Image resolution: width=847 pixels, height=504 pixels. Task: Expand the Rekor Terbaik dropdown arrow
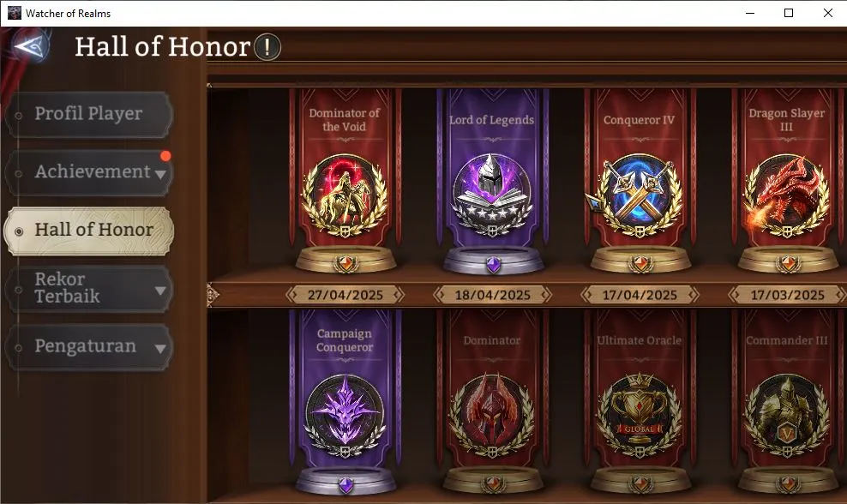pyautogui.click(x=160, y=291)
